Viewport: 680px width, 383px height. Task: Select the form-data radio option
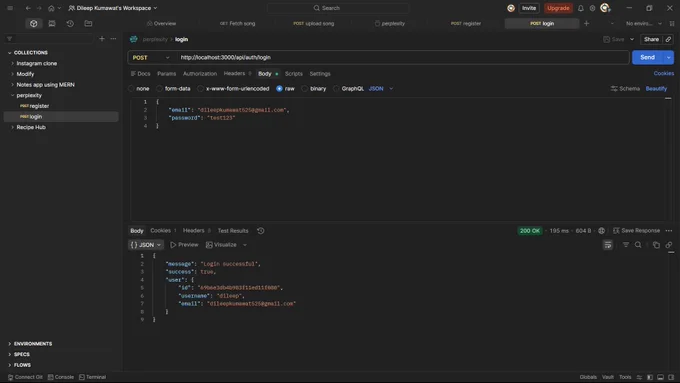click(160, 88)
